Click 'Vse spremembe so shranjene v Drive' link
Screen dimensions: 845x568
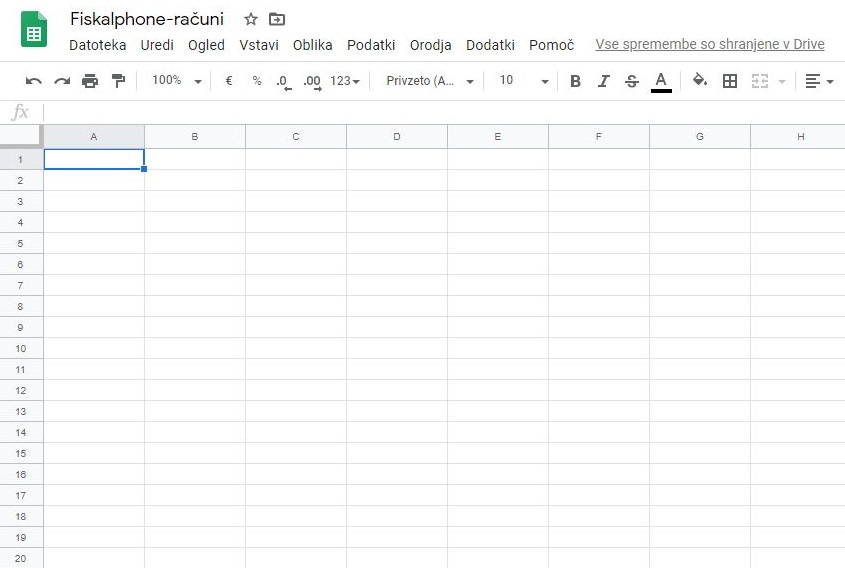(x=710, y=44)
